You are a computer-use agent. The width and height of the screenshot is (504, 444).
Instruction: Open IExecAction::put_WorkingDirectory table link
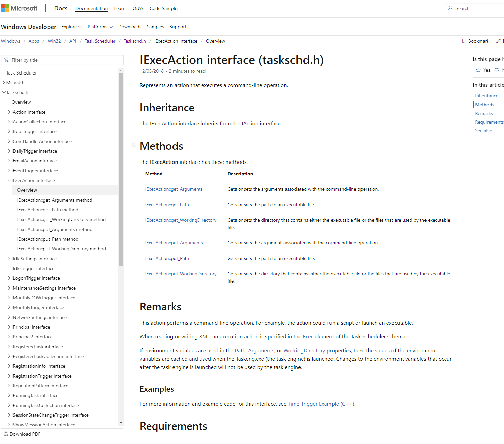(181, 274)
